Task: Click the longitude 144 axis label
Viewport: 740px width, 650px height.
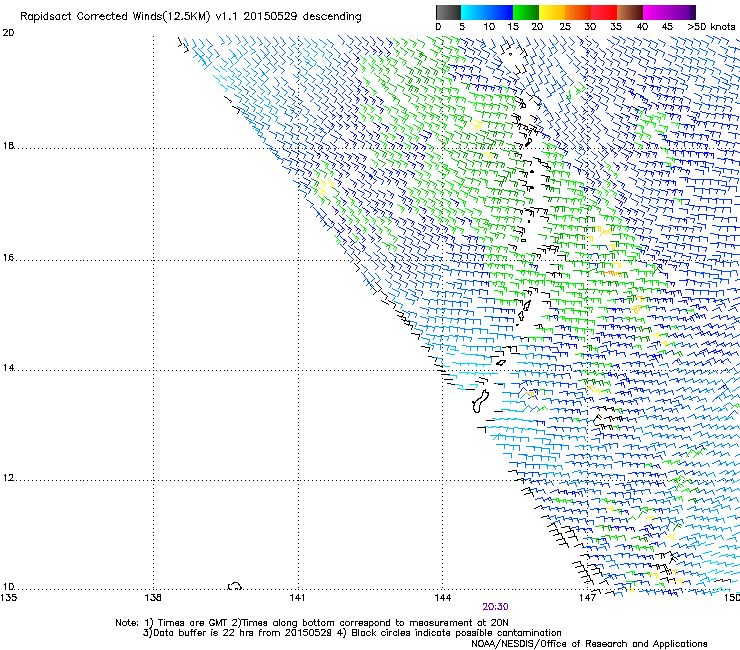Action: (x=442, y=598)
